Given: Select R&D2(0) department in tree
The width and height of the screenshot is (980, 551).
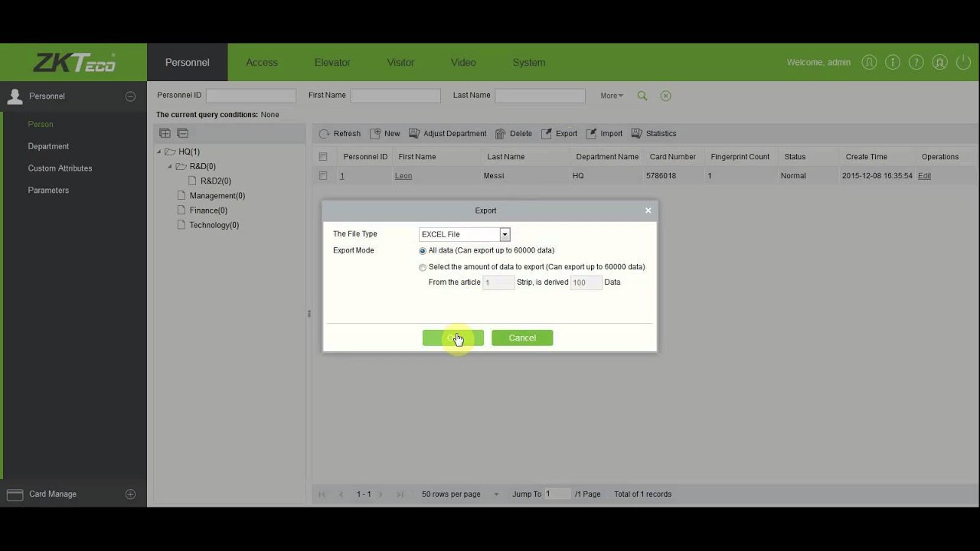Looking at the screenshot, I should pyautogui.click(x=216, y=181).
